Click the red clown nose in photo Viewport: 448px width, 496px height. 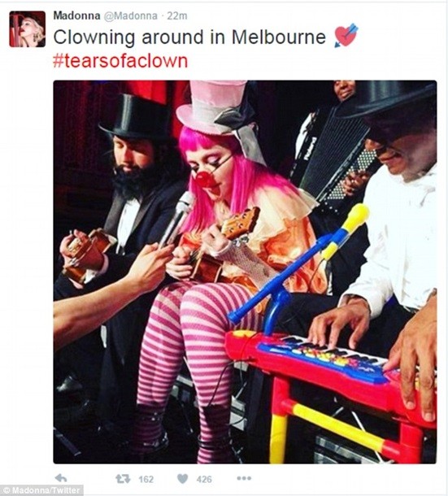pos(203,178)
